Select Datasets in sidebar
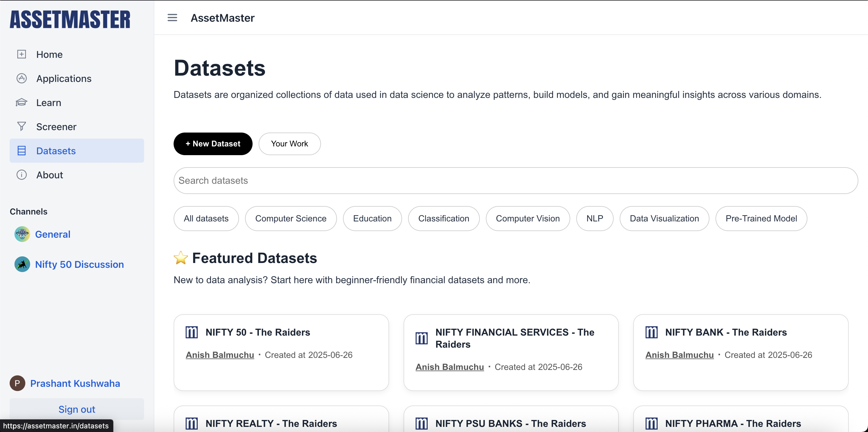Viewport: 868px width, 432px height. coord(77,151)
